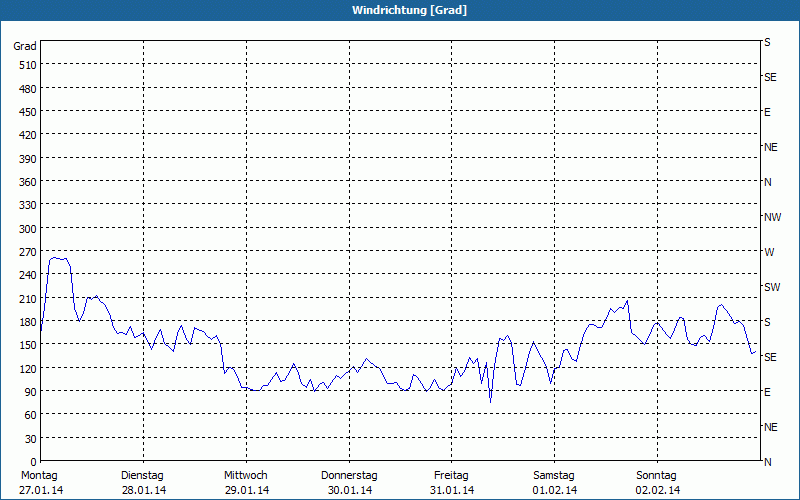Click the Mittwoch 29.01.14 date label
Viewport: 800px width, 500px height.
click(246, 483)
